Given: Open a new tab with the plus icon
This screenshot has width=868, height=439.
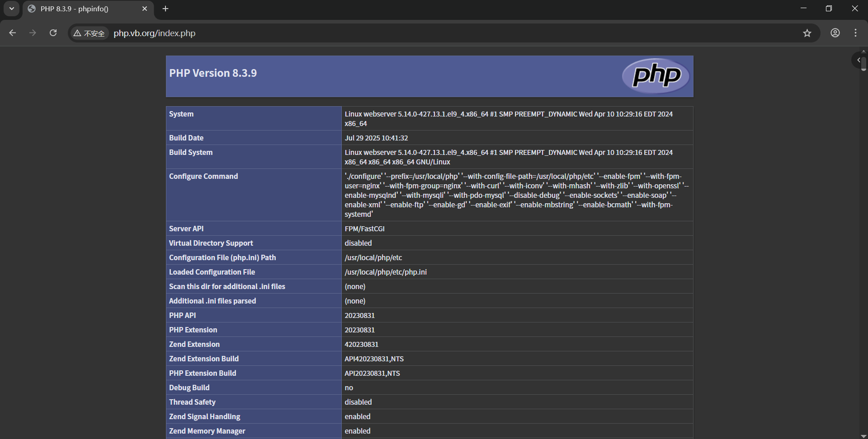Looking at the screenshot, I should click(x=165, y=9).
